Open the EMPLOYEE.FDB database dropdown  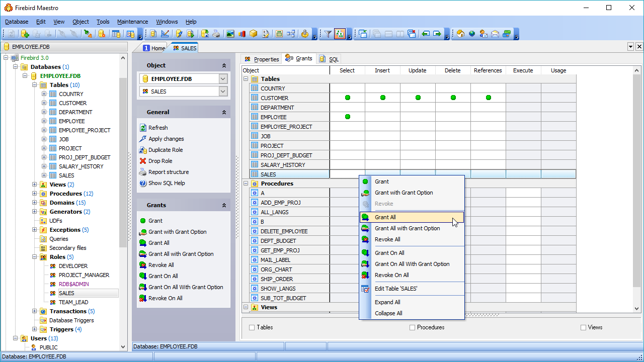pos(223,79)
